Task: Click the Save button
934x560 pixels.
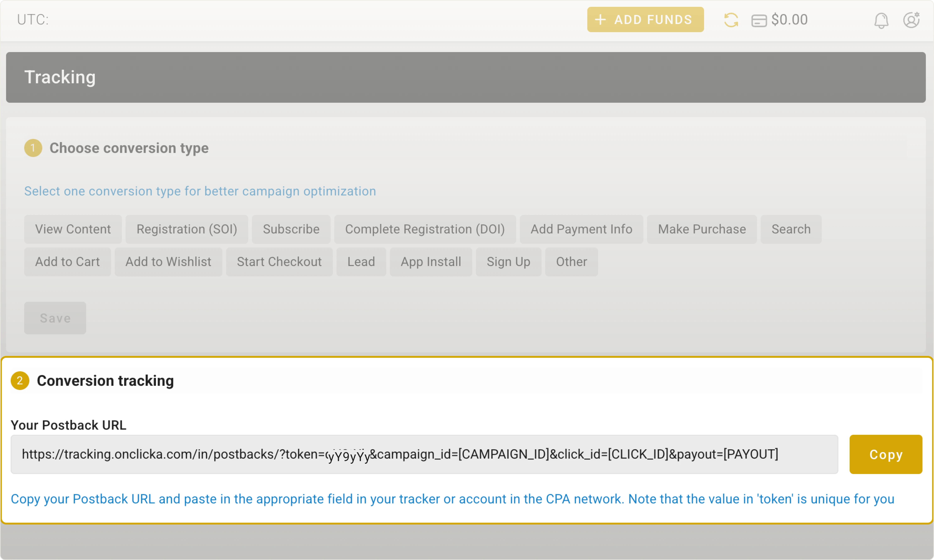Action: tap(55, 318)
